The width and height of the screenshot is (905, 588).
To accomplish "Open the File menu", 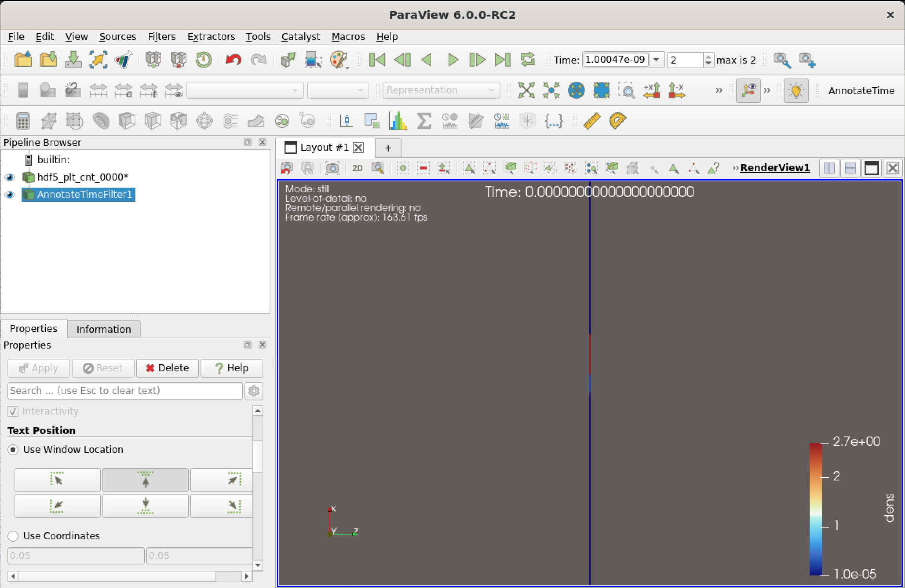I will (16, 37).
